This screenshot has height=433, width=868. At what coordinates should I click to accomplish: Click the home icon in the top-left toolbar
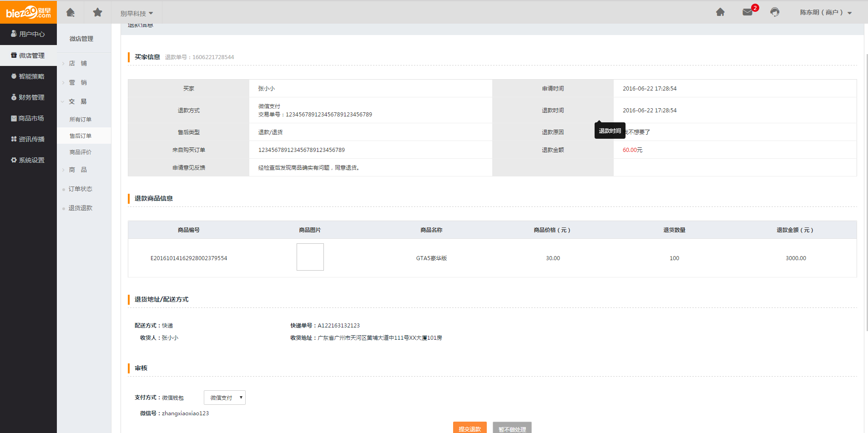point(71,12)
